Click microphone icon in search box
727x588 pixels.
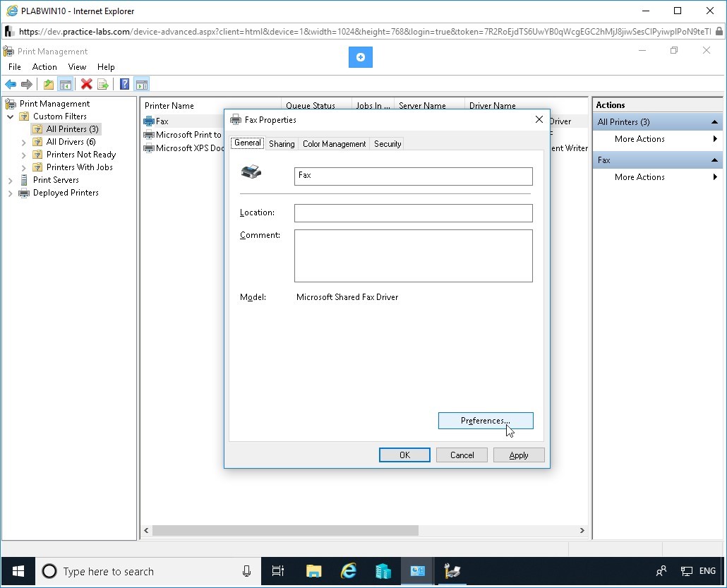246,571
